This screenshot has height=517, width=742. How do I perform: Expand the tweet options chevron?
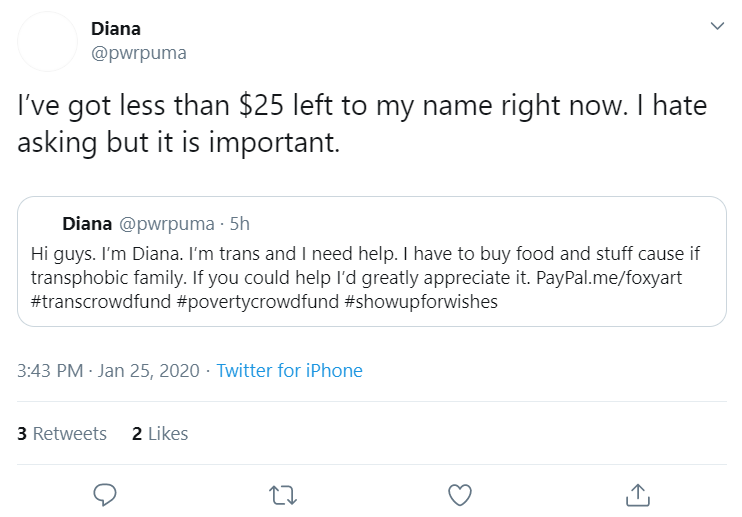coord(717,26)
